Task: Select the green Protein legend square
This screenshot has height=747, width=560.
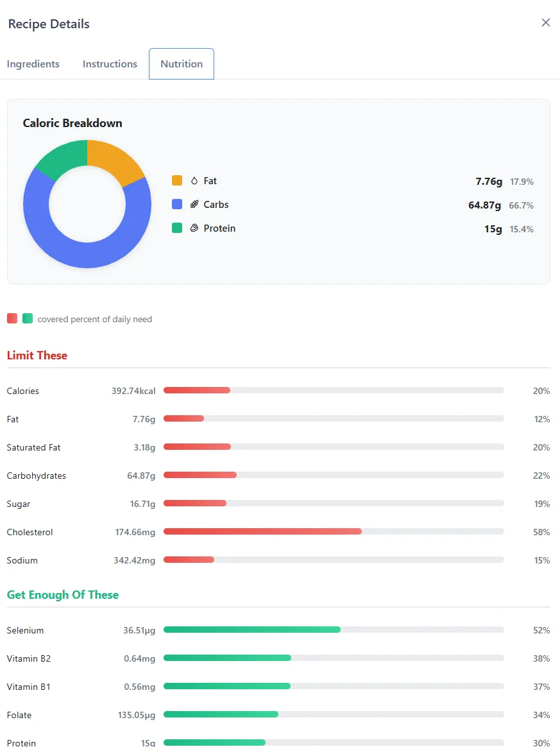Action: coord(176,228)
